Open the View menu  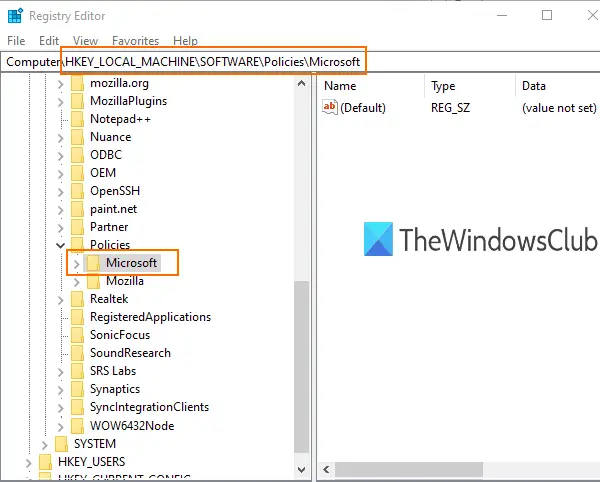(85, 41)
